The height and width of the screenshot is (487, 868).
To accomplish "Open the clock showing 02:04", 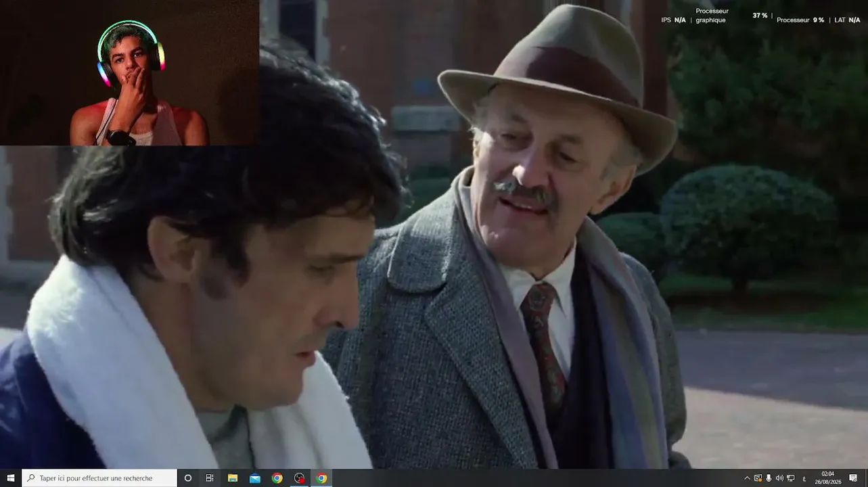I will click(827, 478).
